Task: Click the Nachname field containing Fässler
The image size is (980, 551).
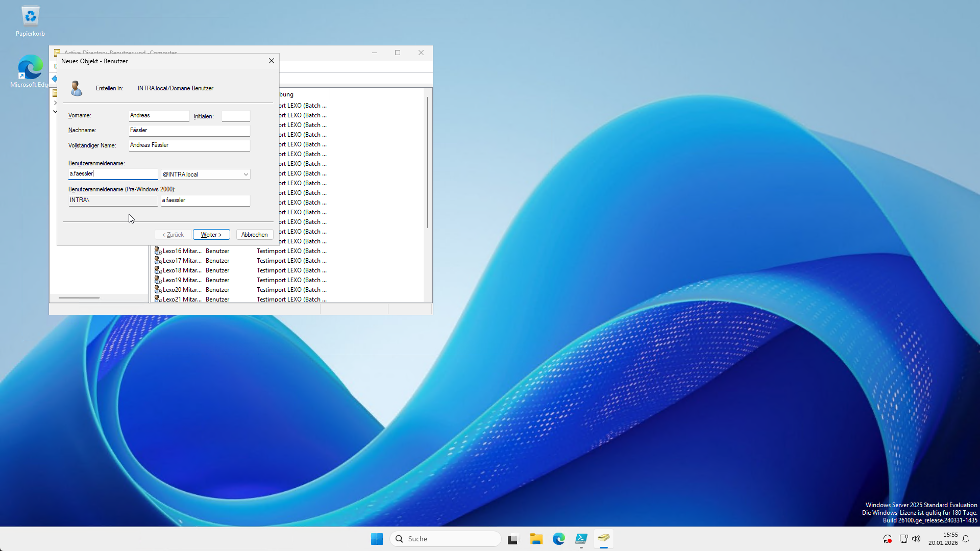Action: click(189, 131)
